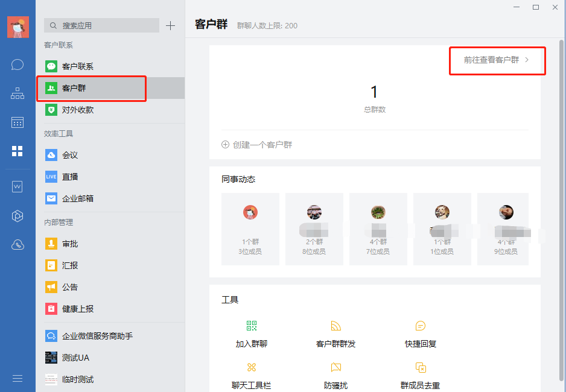Click 创建一个客户群 to create group
This screenshot has height=392, width=566.
(257, 145)
